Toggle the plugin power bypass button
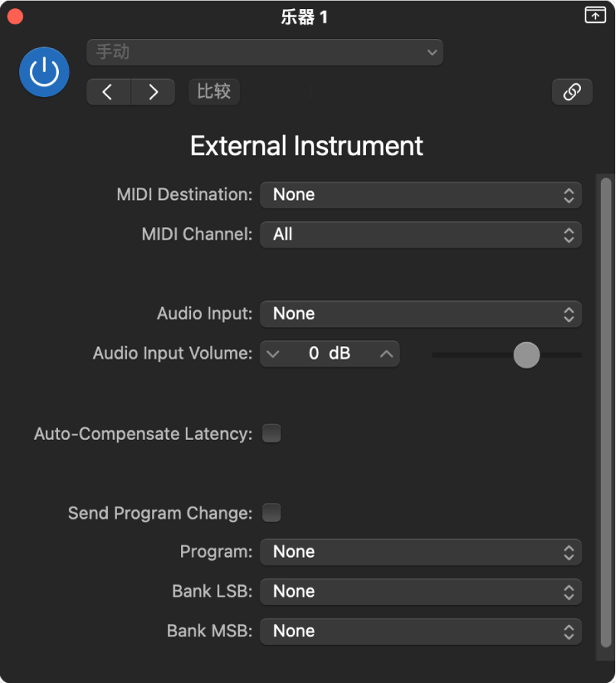616x683 pixels. pos(44,72)
